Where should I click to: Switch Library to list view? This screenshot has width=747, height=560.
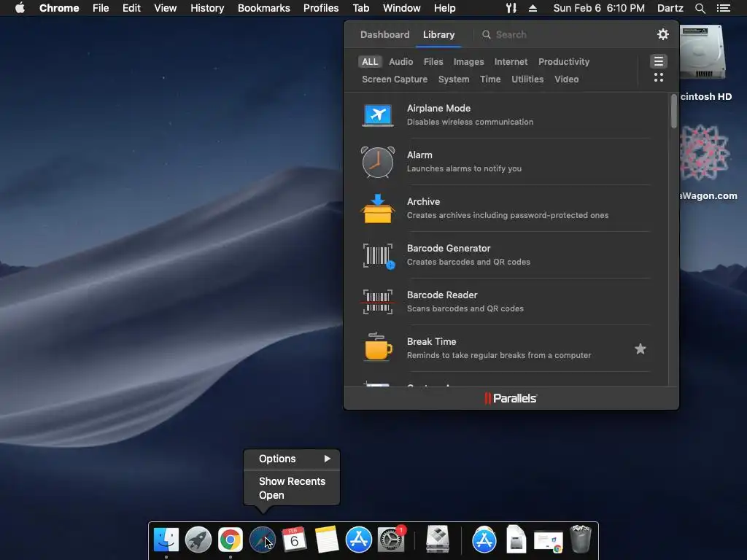659,61
